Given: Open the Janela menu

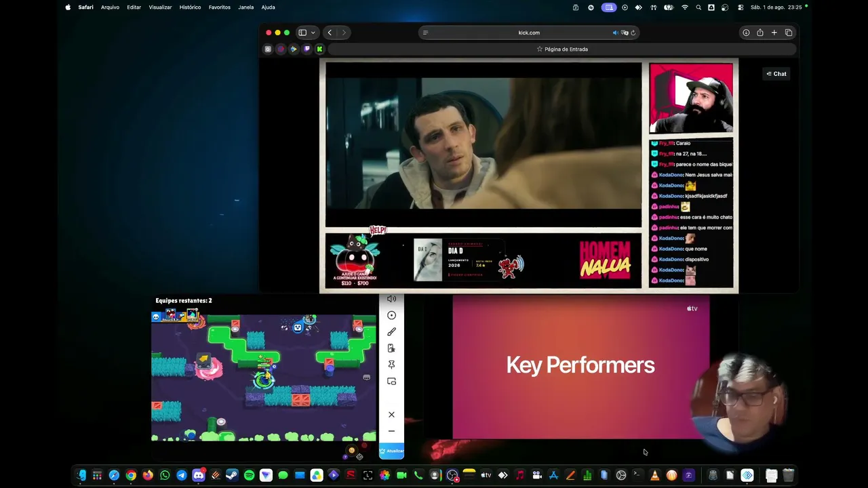Looking at the screenshot, I should (x=246, y=7).
